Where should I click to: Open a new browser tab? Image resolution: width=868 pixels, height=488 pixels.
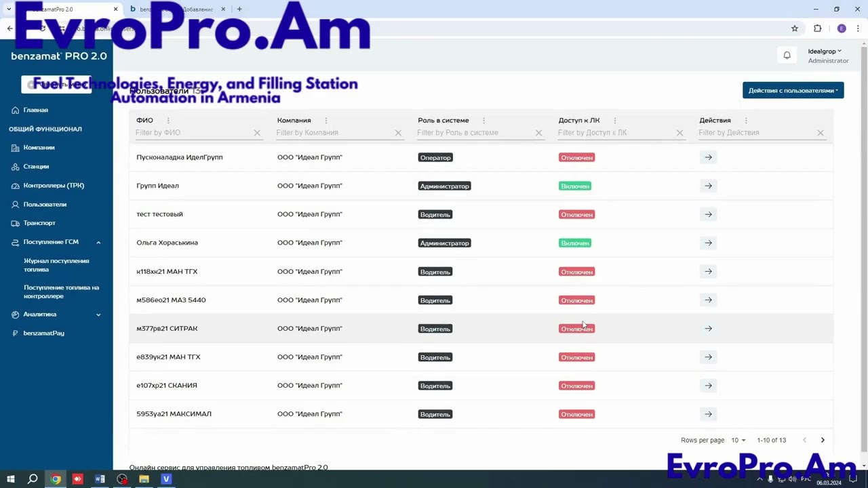(x=239, y=9)
